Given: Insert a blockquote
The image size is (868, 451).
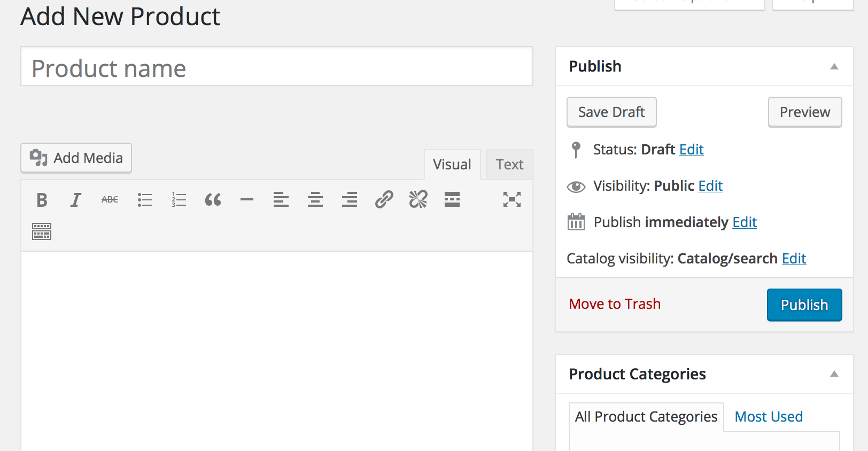Looking at the screenshot, I should (x=213, y=200).
